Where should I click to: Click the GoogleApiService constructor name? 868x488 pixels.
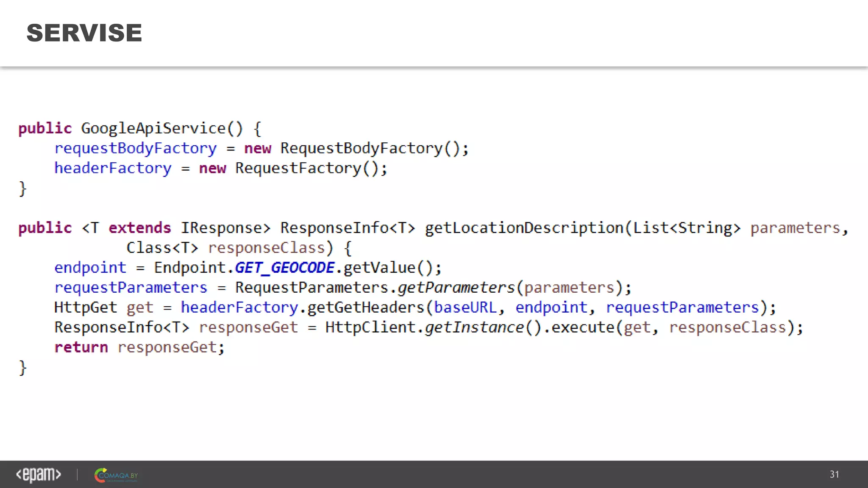pos(153,128)
